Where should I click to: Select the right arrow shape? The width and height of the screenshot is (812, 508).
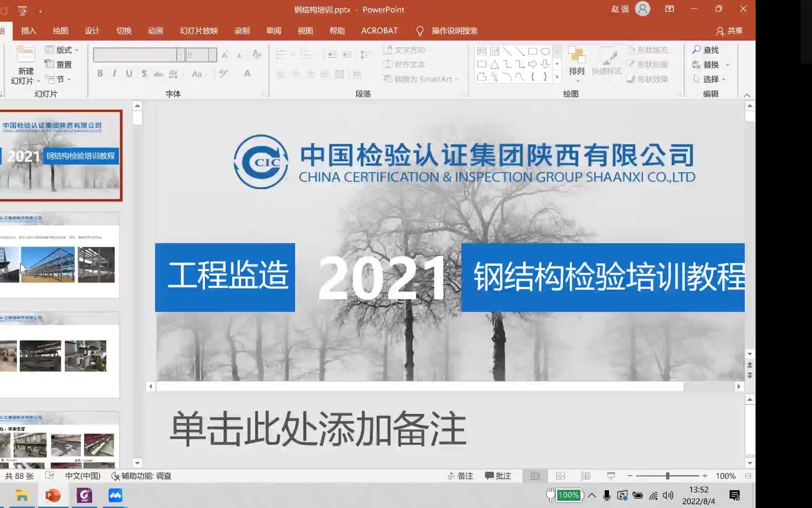tap(532, 64)
